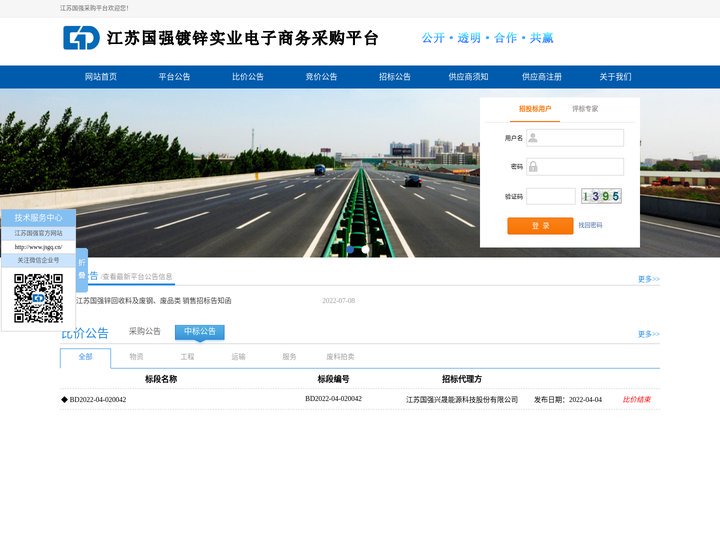This screenshot has width=720, height=540.
Task: Select the 全部 category tab
Action: [x=85, y=357]
